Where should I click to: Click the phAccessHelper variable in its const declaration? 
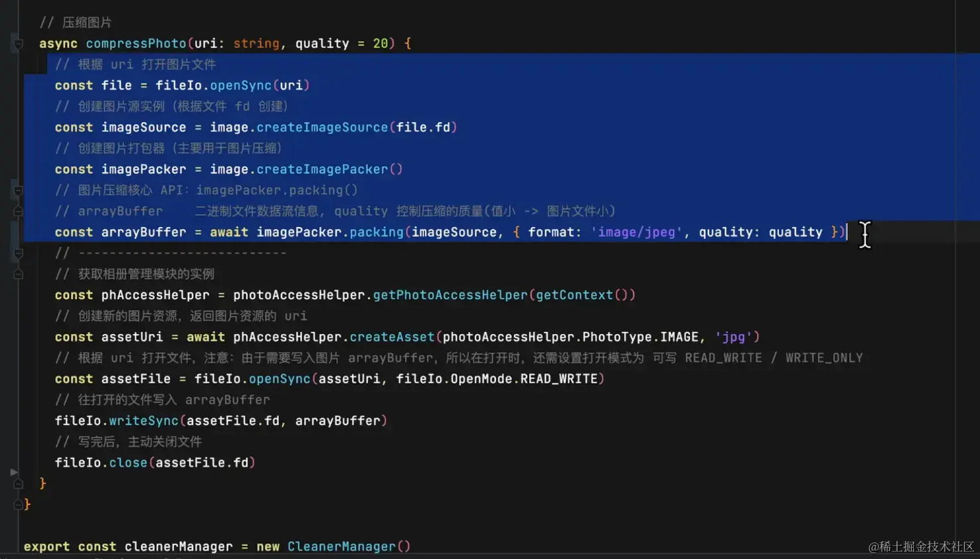tap(155, 295)
